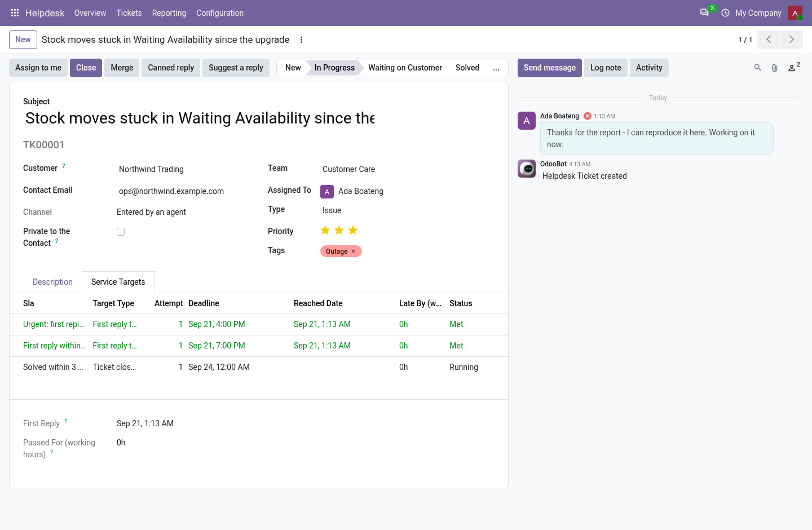Open the apps grid menu icon
Image resolution: width=812 pixels, height=530 pixels.
(x=15, y=13)
